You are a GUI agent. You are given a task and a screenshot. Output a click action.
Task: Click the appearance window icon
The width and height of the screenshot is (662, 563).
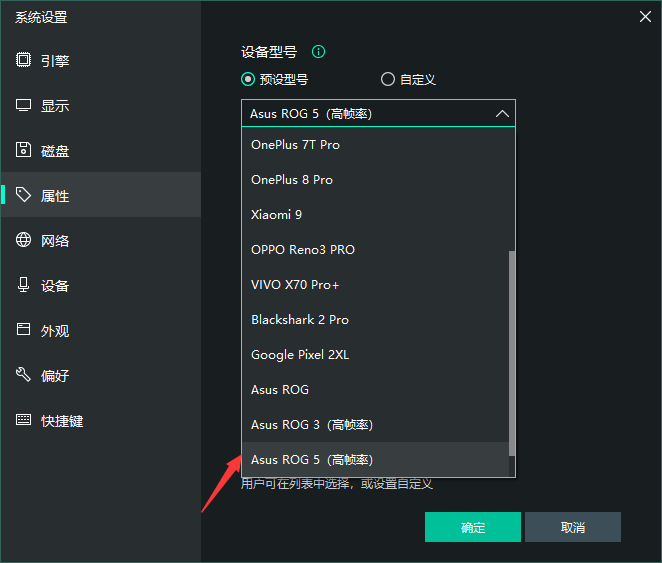tap(24, 330)
